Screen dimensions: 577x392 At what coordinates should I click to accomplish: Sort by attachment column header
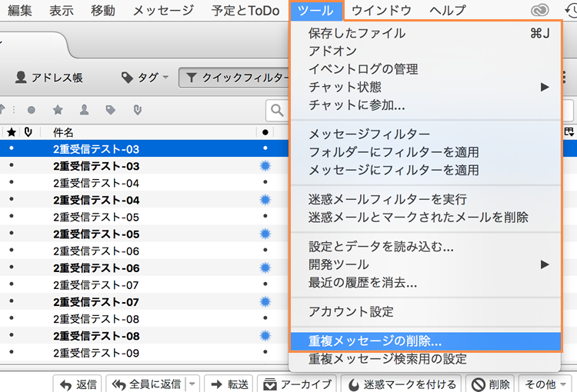(x=28, y=132)
